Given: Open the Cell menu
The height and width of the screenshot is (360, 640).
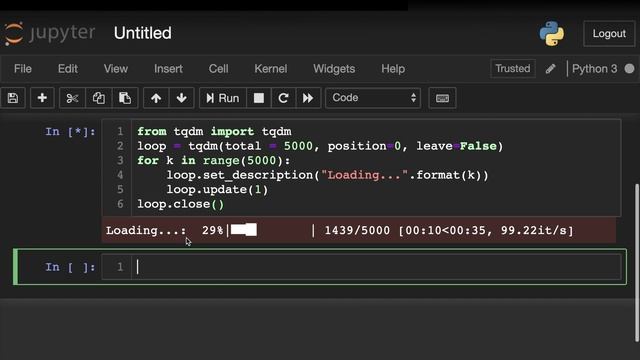Looking at the screenshot, I should (x=218, y=69).
